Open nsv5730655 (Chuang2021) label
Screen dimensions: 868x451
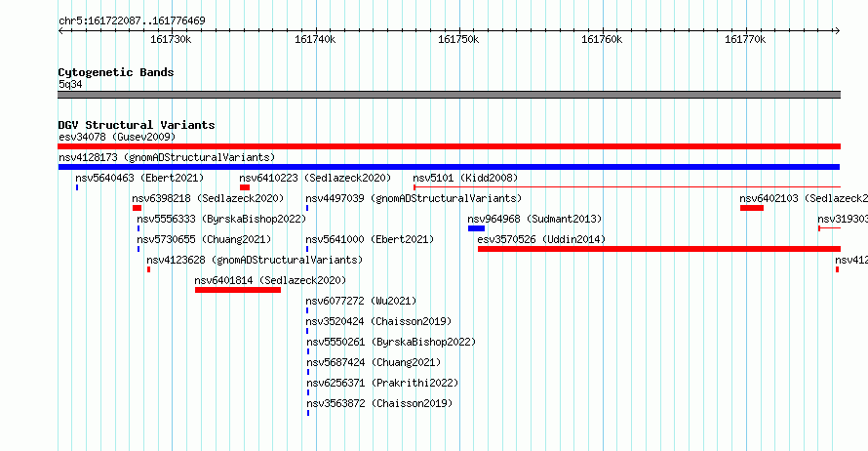[204, 239]
